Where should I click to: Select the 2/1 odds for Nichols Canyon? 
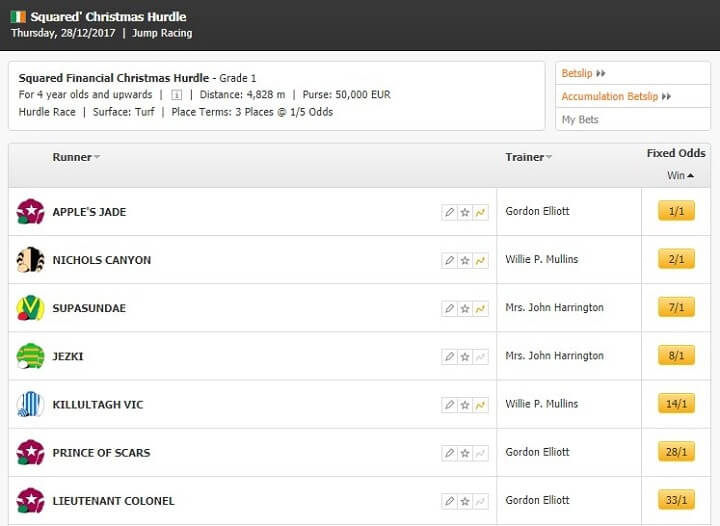pyautogui.click(x=676, y=259)
